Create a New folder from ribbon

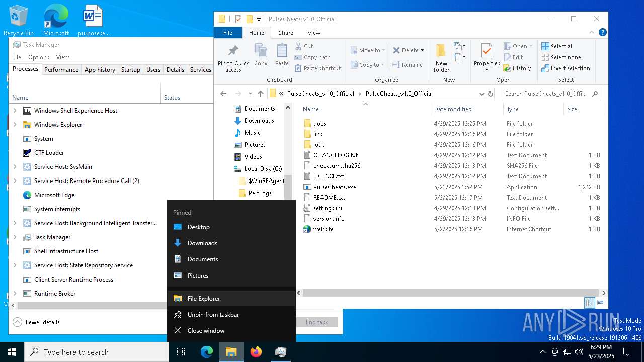click(441, 58)
